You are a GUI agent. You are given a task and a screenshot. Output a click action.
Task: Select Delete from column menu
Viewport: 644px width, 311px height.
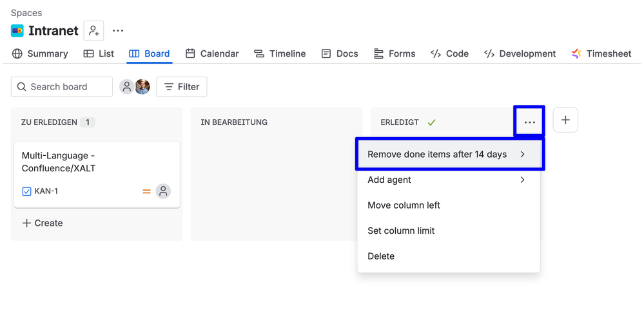[449, 256]
